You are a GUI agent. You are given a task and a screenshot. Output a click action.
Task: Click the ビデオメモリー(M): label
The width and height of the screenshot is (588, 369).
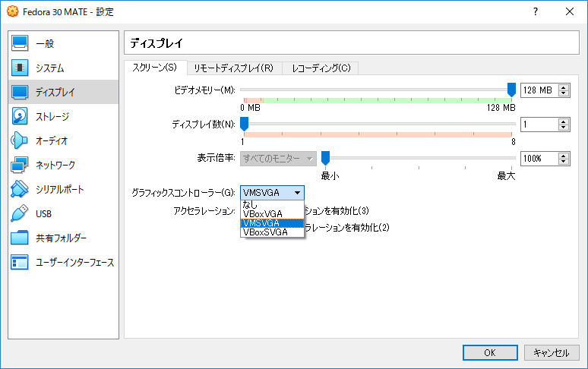point(205,90)
